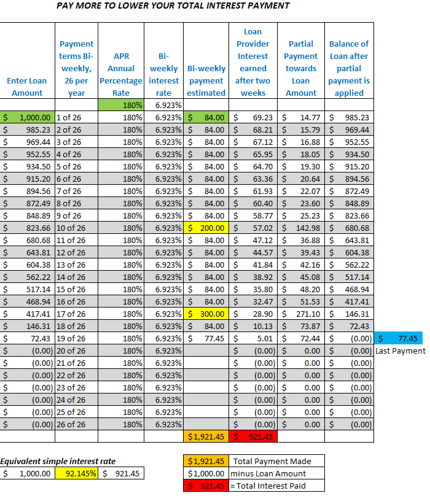430x504 pixels.
Task: Select the blue $77.45 last payment cell
Action: [x=399, y=338]
